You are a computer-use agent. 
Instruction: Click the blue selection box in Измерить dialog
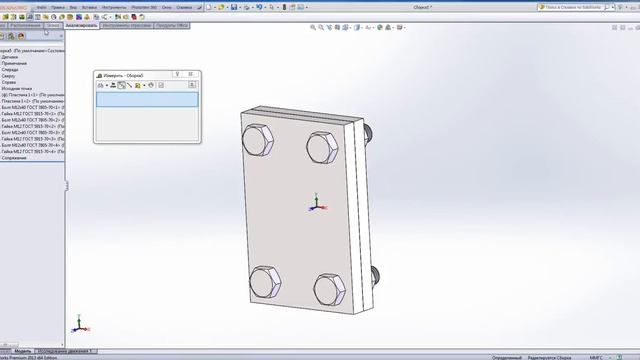[x=147, y=100]
